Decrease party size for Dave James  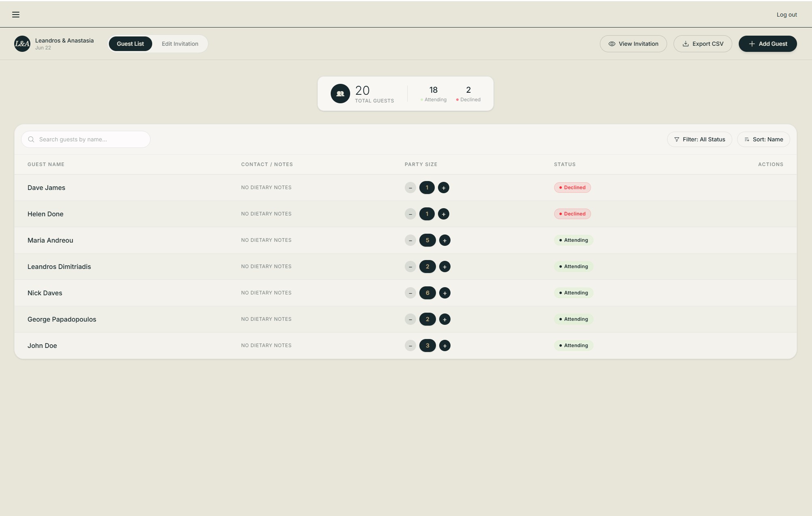tap(410, 188)
